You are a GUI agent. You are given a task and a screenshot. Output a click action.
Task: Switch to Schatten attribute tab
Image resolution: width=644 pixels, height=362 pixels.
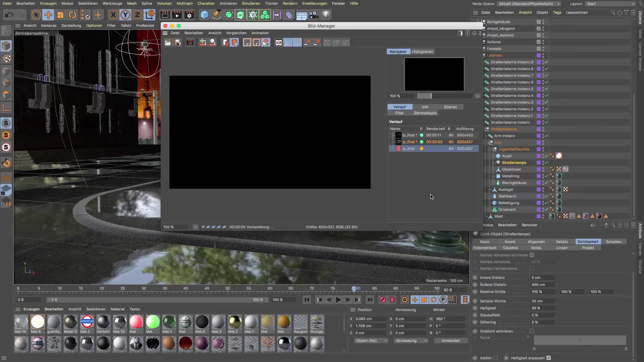coord(614,242)
